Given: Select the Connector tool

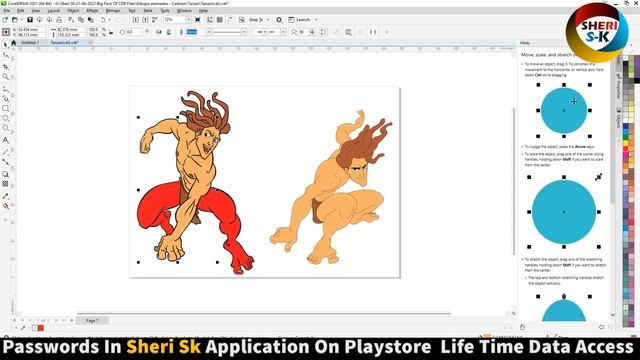Looking at the screenshot, I should (5, 162).
